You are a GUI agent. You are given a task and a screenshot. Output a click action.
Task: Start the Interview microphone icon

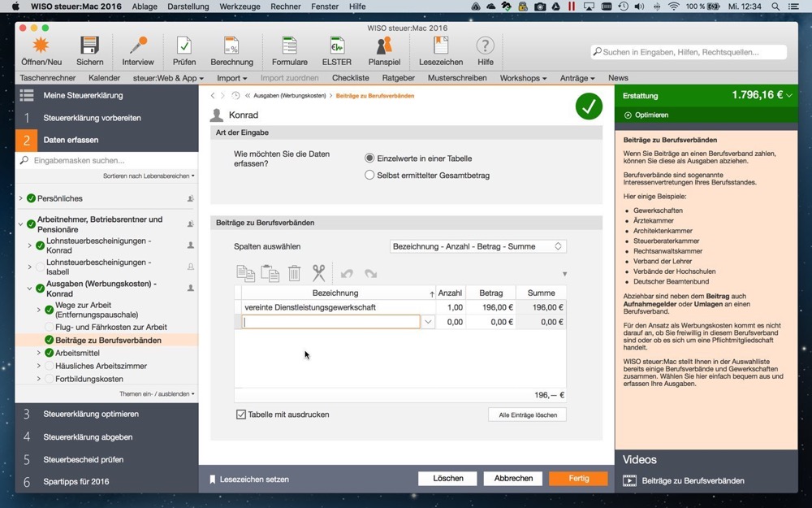[x=138, y=46]
